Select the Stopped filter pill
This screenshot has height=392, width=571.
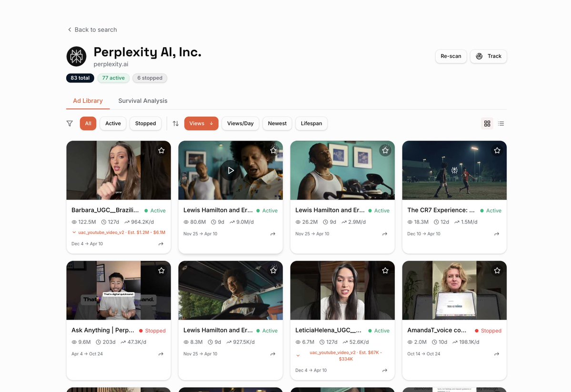(146, 123)
